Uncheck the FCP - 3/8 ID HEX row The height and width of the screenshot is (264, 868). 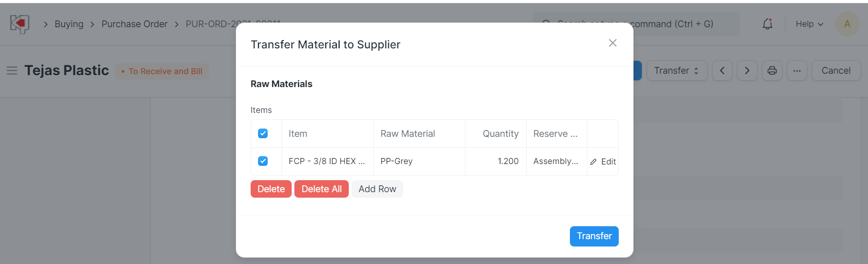click(263, 161)
